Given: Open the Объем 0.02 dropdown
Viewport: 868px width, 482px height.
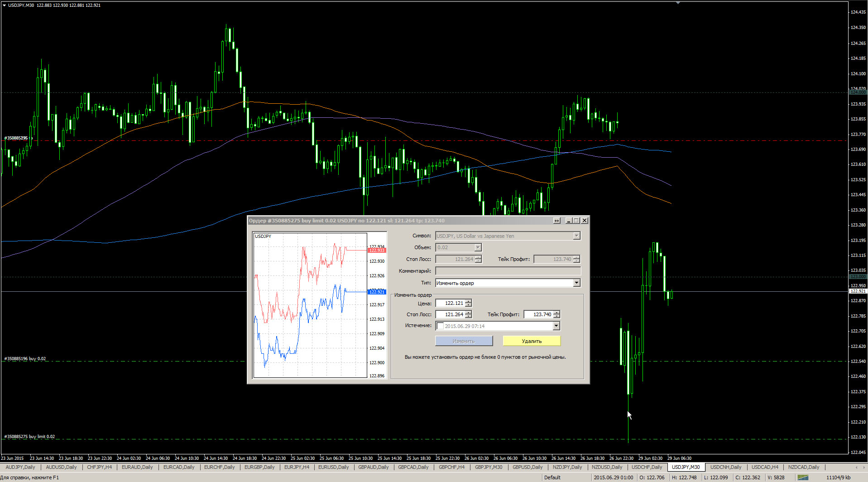Looking at the screenshot, I should pyautogui.click(x=478, y=248).
